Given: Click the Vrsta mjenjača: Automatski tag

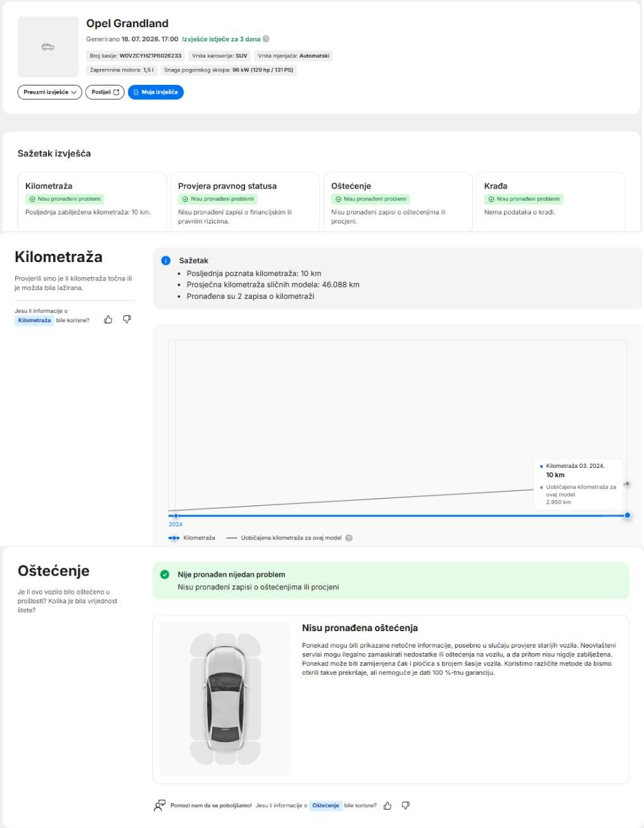Looking at the screenshot, I should pyautogui.click(x=293, y=56).
